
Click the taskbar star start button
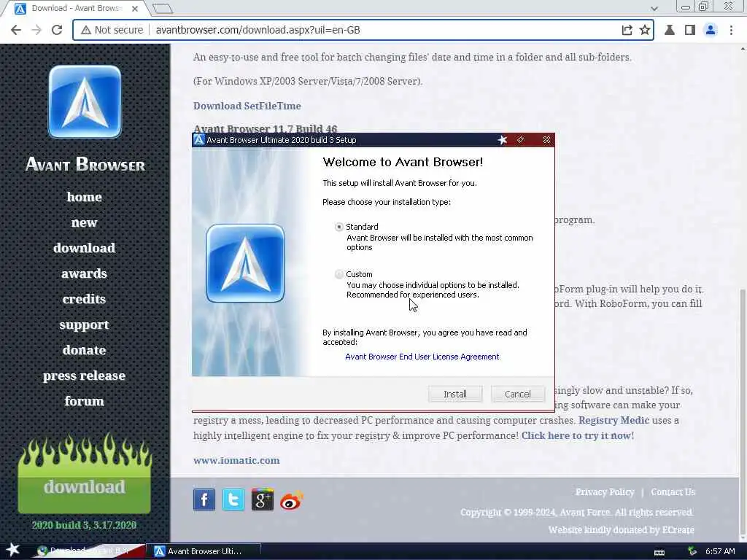[x=13, y=550]
